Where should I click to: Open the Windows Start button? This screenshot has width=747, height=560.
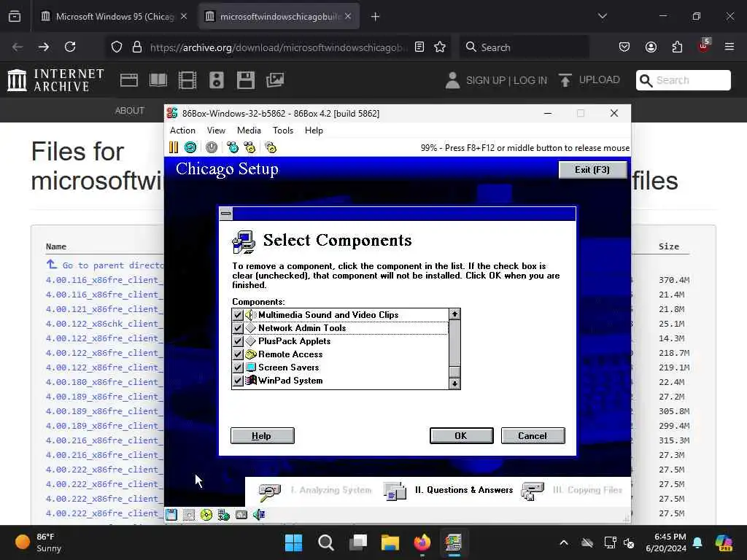293,542
